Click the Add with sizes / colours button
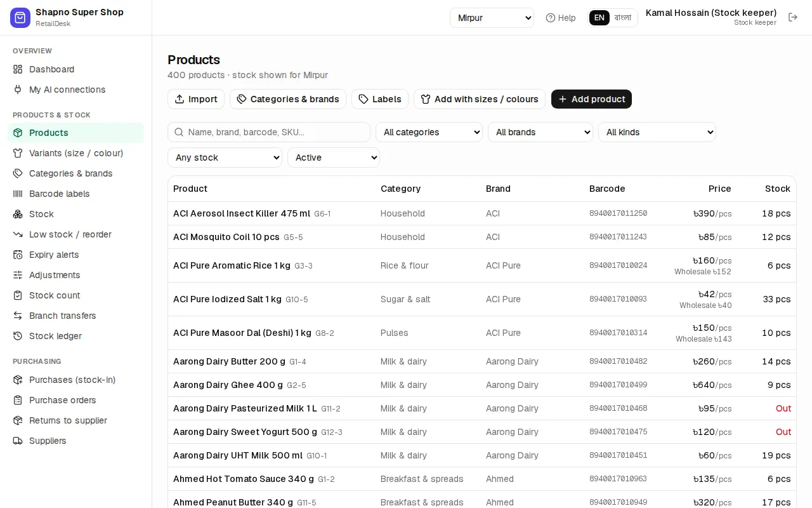 tap(480, 99)
